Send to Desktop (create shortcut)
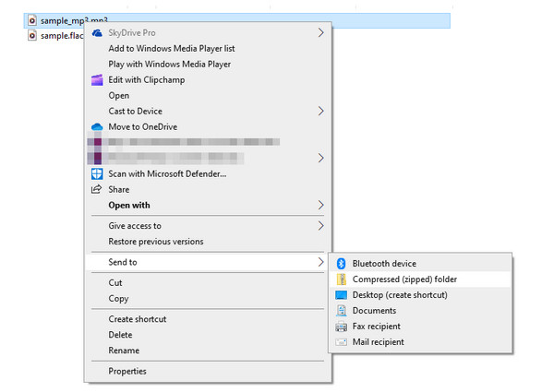 click(x=420, y=295)
